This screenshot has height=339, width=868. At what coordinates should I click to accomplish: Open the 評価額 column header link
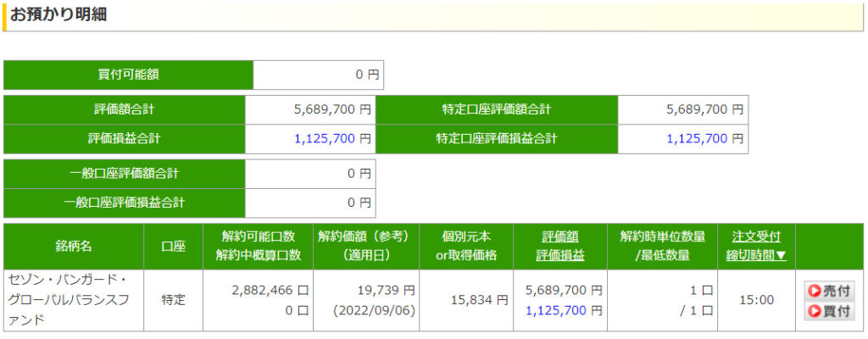[x=559, y=237]
